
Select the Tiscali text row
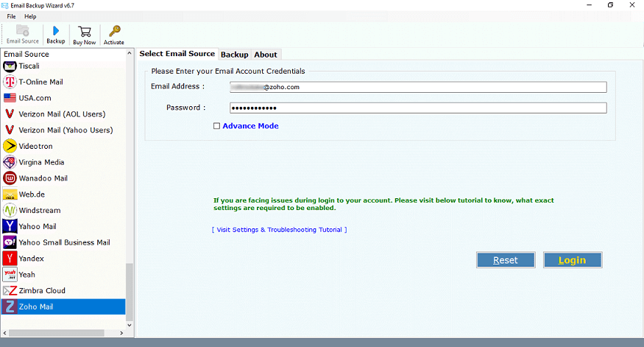[x=29, y=66]
